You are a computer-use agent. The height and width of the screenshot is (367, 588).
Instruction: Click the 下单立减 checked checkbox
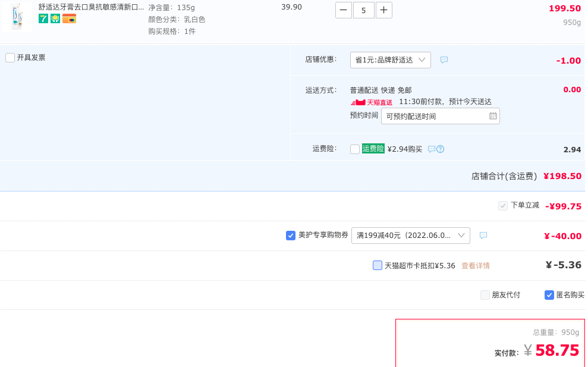point(503,206)
